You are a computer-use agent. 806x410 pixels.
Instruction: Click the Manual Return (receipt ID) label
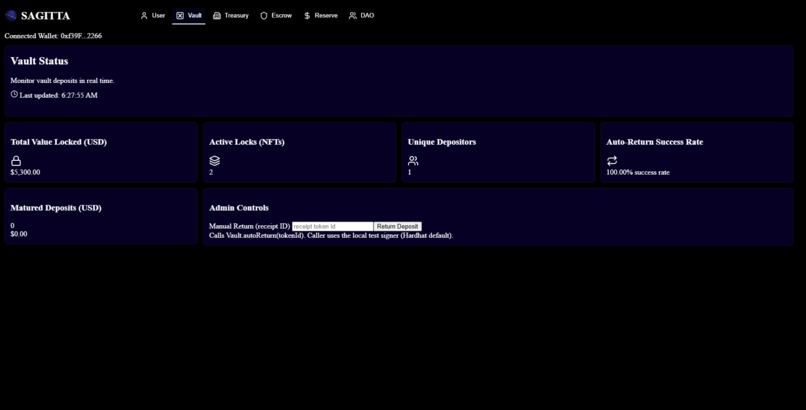pos(250,226)
